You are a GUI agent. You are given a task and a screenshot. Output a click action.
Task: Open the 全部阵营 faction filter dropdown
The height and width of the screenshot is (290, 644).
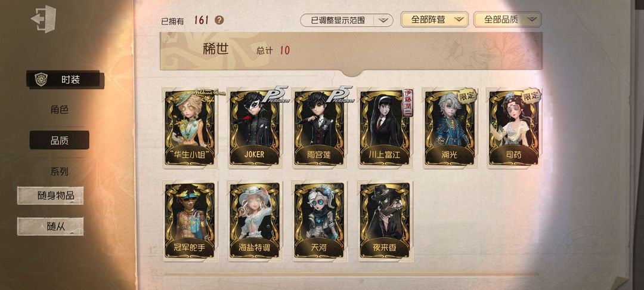point(435,19)
